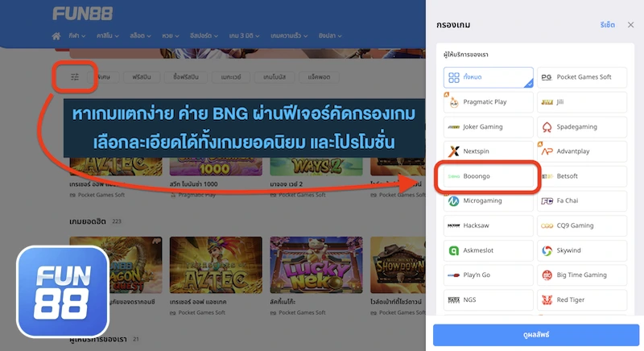Open the Showdown game thumbnail in เกมยอดฮิต

tap(398, 265)
